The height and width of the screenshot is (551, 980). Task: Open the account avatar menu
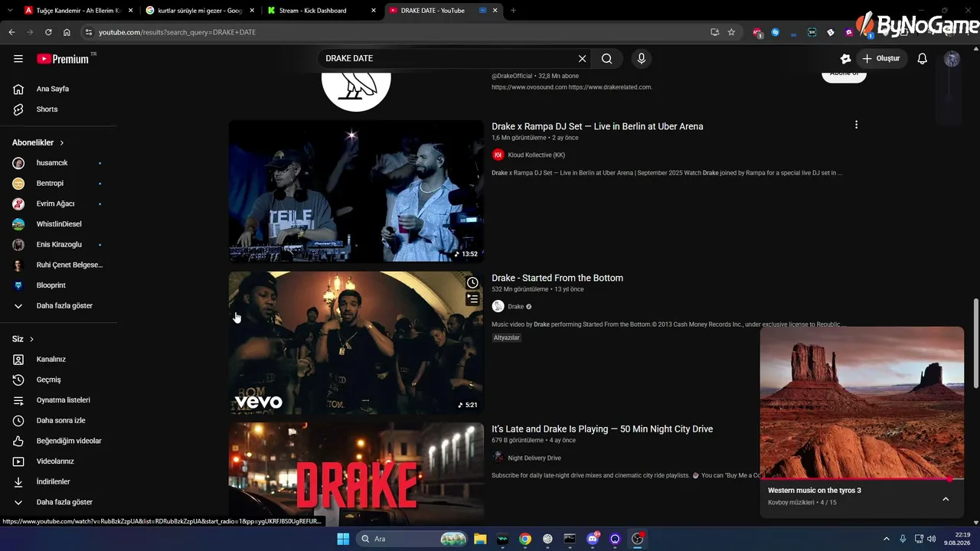click(x=952, y=59)
